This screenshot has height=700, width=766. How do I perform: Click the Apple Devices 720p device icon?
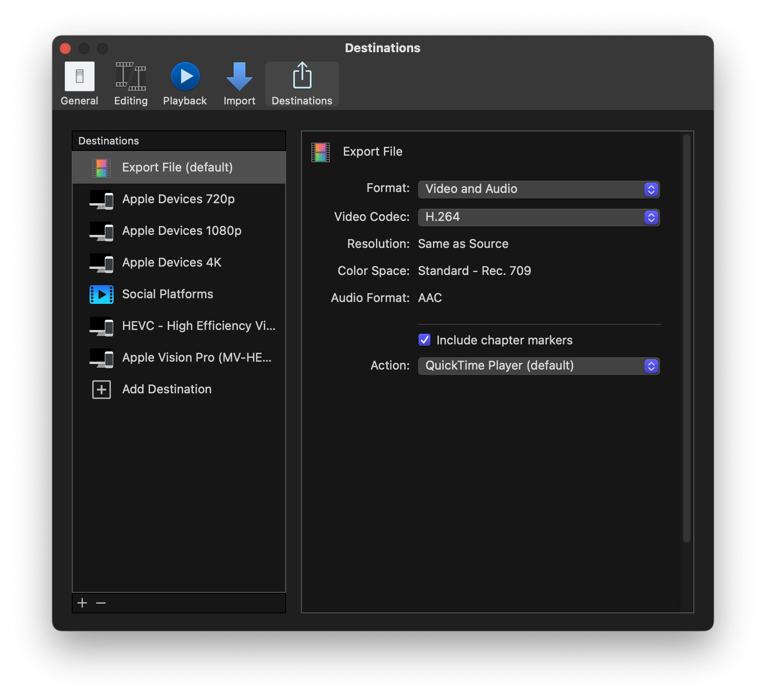(102, 199)
